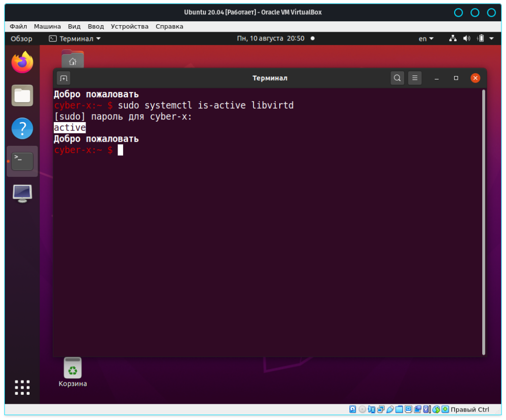Open the Машина menu in VirtualBox
Screen dimensions: 506x420
click(47, 26)
